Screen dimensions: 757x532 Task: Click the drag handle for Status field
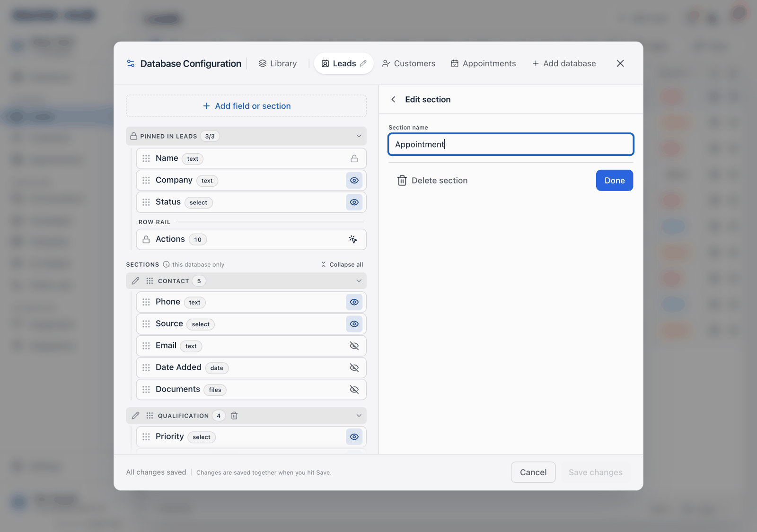point(146,202)
